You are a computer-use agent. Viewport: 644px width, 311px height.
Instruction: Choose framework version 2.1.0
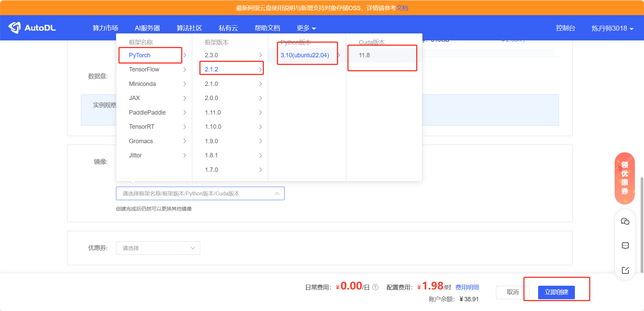pos(211,84)
